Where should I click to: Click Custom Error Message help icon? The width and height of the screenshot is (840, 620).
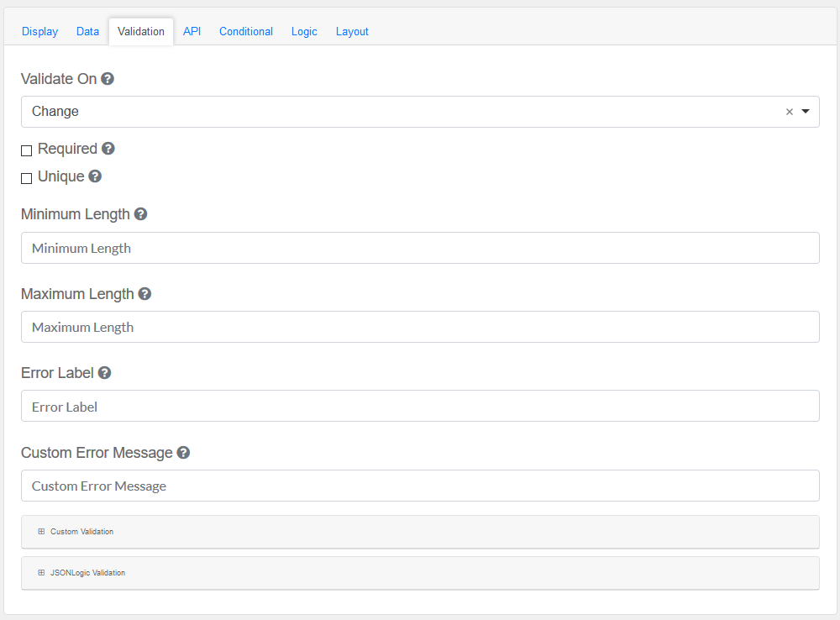183,453
